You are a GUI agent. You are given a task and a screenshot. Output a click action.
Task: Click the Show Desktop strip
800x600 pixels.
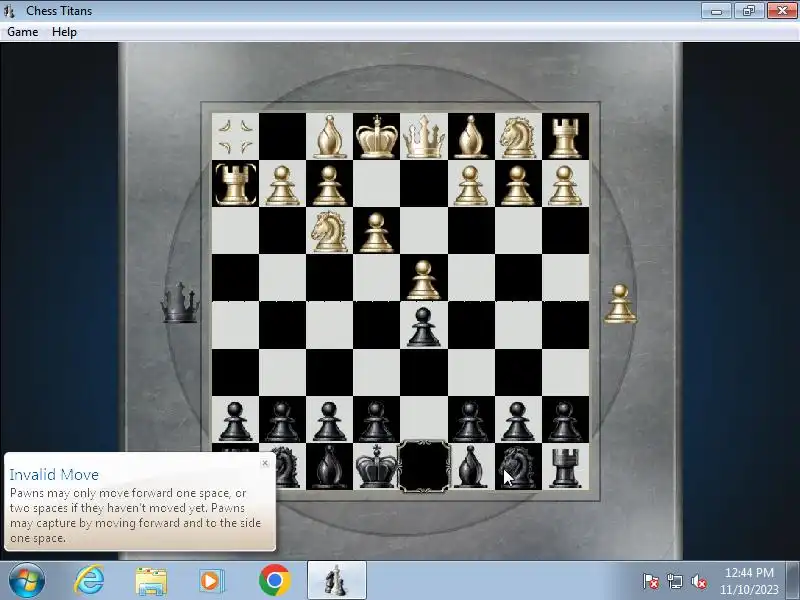[793, 581]
